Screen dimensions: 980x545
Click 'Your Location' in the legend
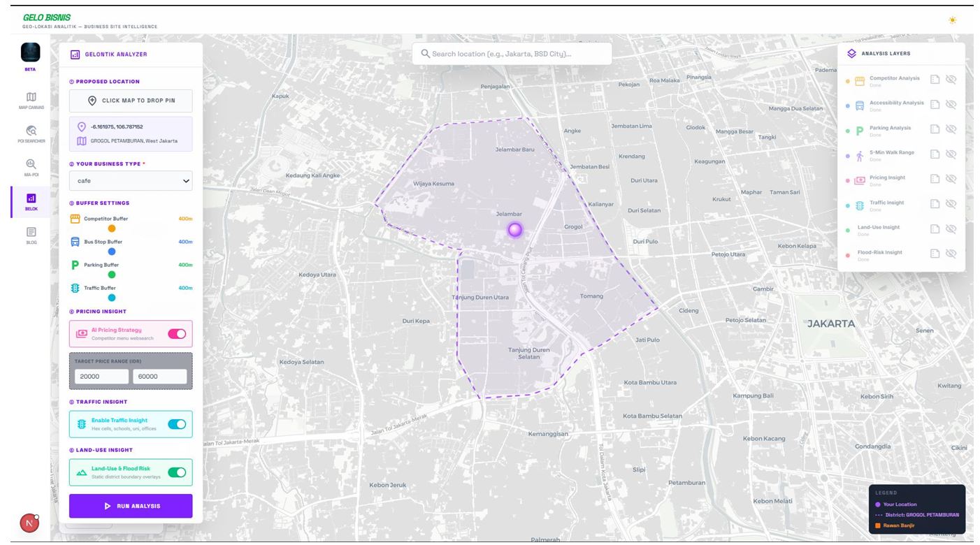pos(900,504)
